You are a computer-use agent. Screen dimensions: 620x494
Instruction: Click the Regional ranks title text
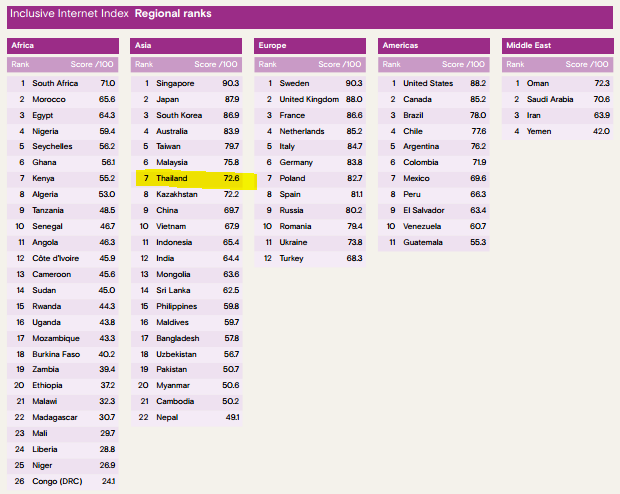(x=173, y=14)
